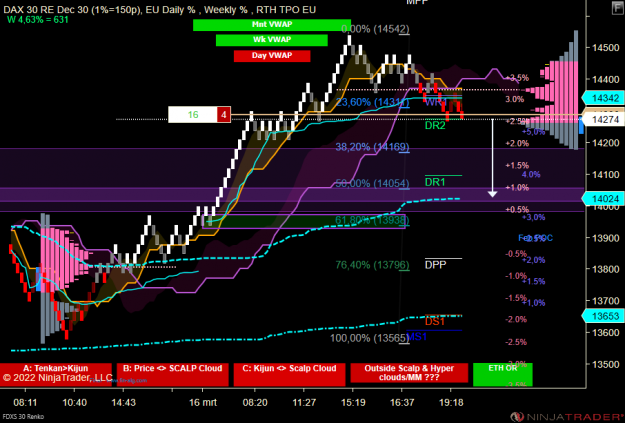
Task: Select the cyan 14024 price marker
Action: [x=603, y=199]
